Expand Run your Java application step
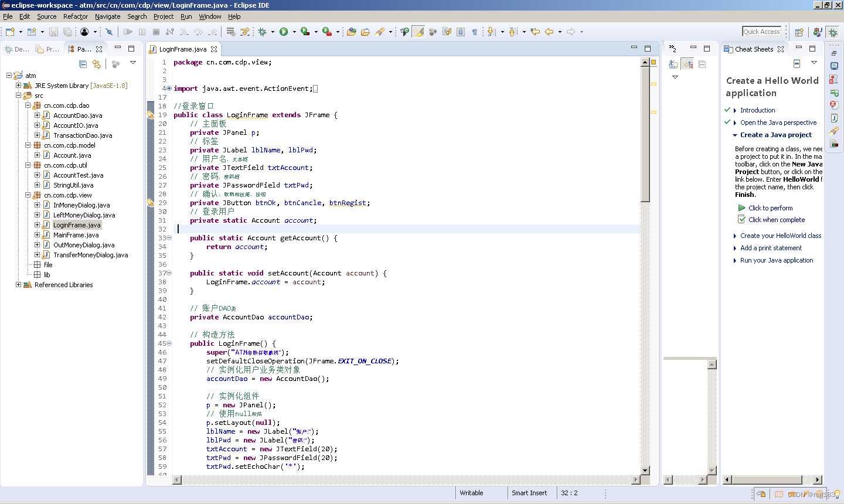This screenshot has width=844, height=504. coord(735,260)
